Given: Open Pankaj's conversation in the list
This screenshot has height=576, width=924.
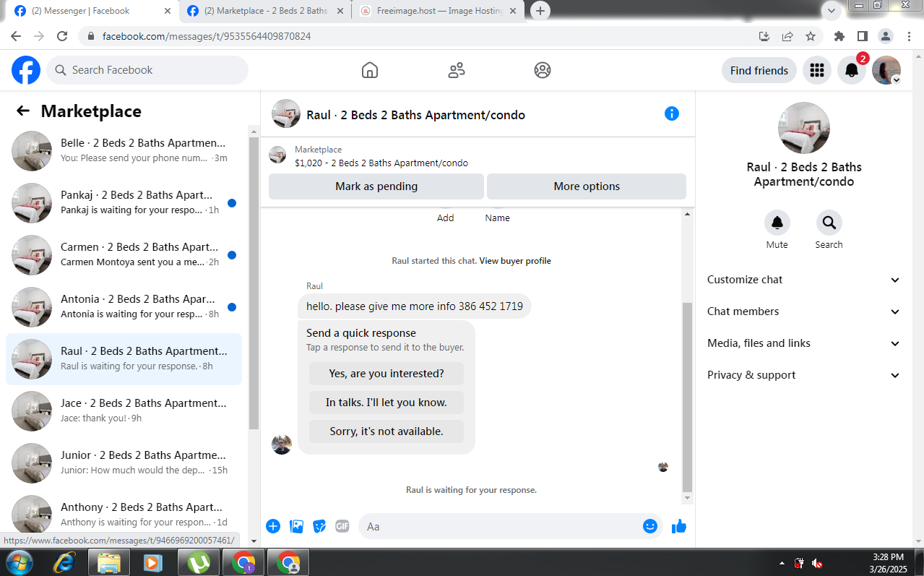Looking at the screenshot, I should [124, 203].
